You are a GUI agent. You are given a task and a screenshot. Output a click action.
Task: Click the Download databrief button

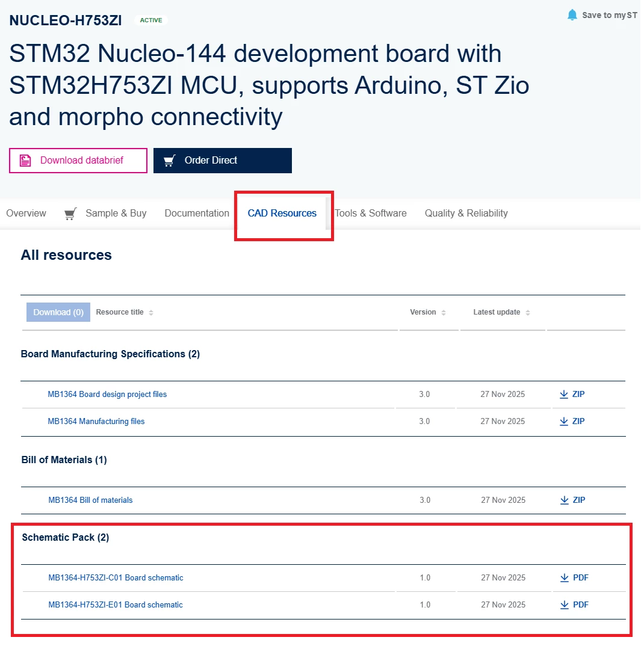tap(78, 160)
